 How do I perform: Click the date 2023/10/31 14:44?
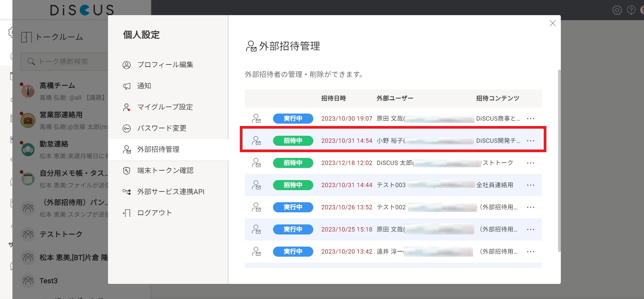coord(347,185)
